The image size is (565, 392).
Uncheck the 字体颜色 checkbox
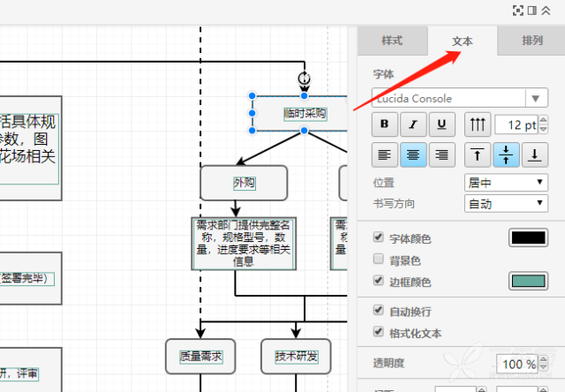pos(379,237)
